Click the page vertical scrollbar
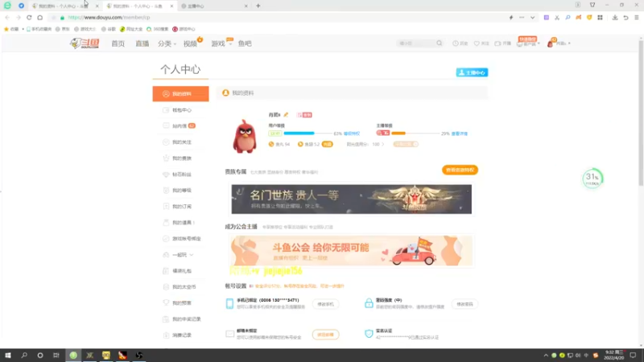Screen dimensions: 644x362 [641, 113]
